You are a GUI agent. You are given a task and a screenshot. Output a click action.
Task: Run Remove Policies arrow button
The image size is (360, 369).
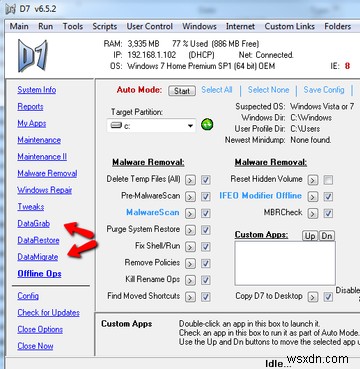190,263
